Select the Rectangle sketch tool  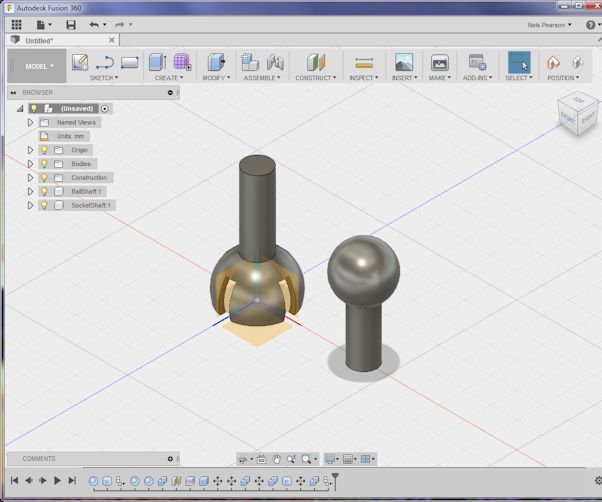pos(129,63)
